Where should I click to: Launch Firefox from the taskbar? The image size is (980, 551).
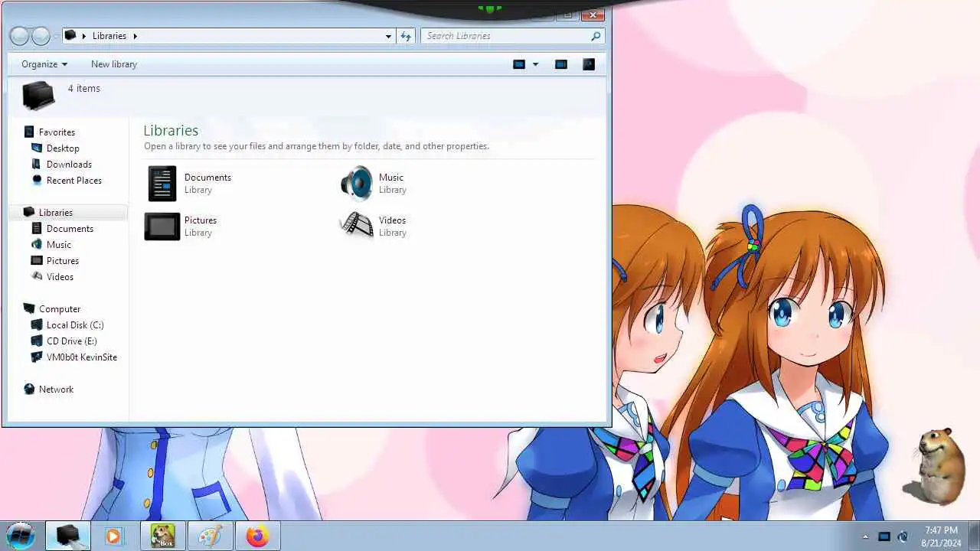click(x=257, y=536)
